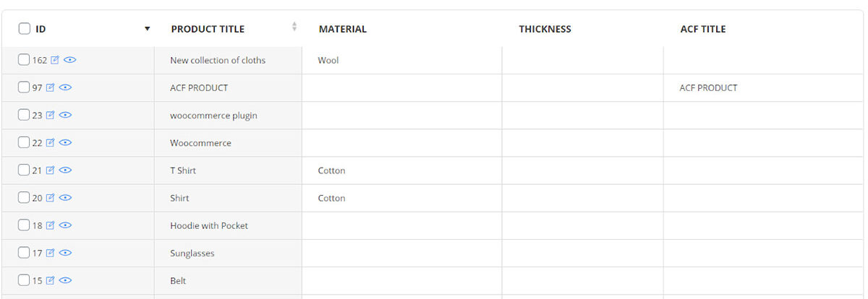Click the Product Title sort arrows
Image resolution: width=868 pixels, height=299 pixels.
pyautogui.click(x=294, y=27)
